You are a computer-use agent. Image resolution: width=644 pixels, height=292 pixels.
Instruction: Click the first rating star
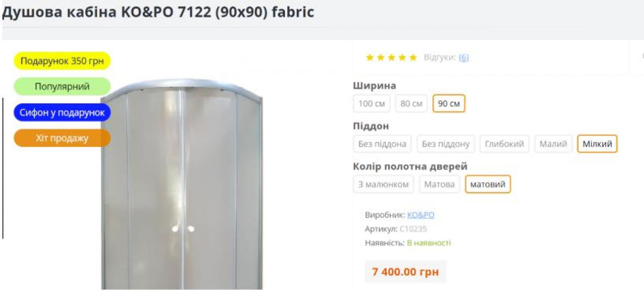point(370,57)
